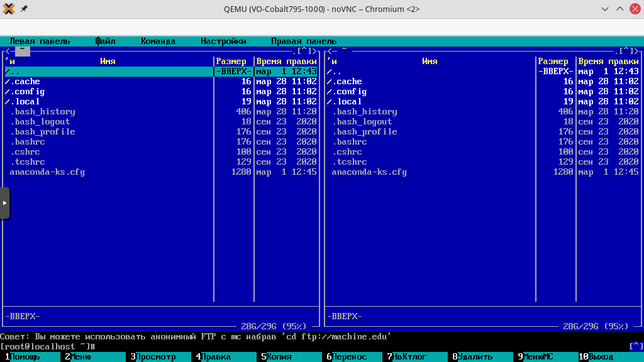Viewport: 644px width, 362px height.
Task: Select anaconda-ks.cfg in right panel
Action: 483,172
